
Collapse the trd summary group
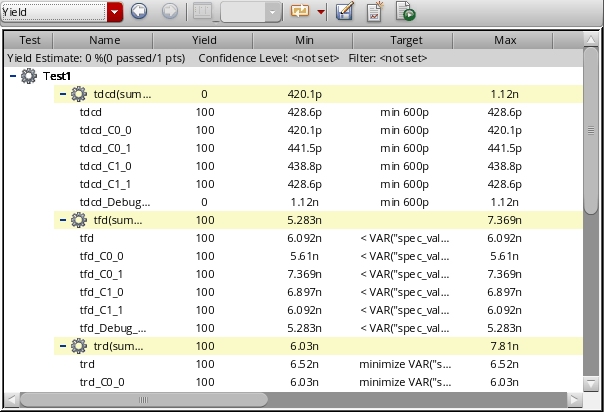point(62,346)
